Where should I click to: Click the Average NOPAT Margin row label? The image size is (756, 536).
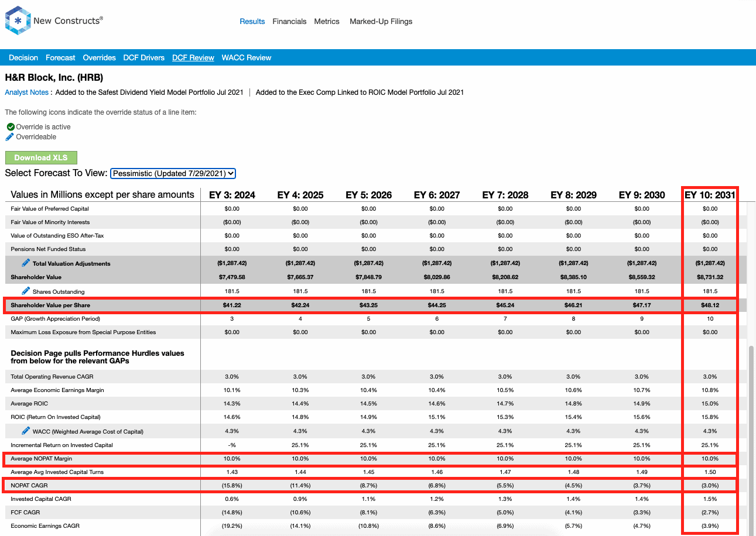(42, 459)
